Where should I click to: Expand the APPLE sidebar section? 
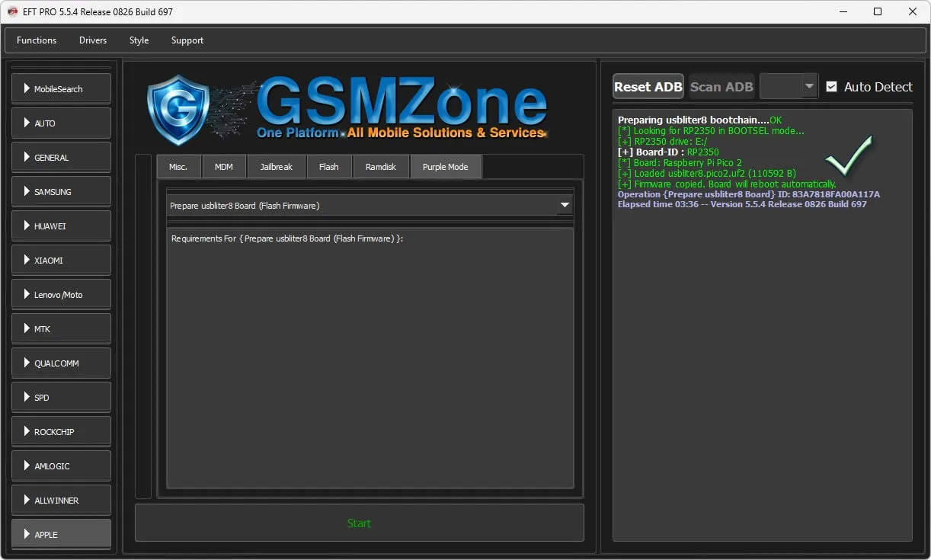click(61, 534)
